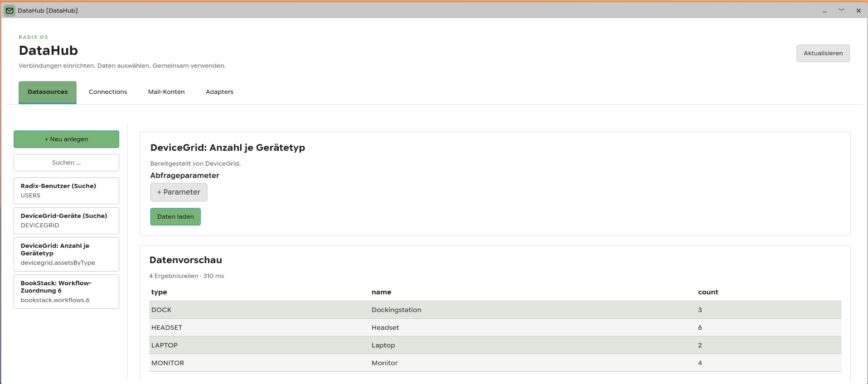Close the DataHub window
868x384 pixels.
point(858,10)
